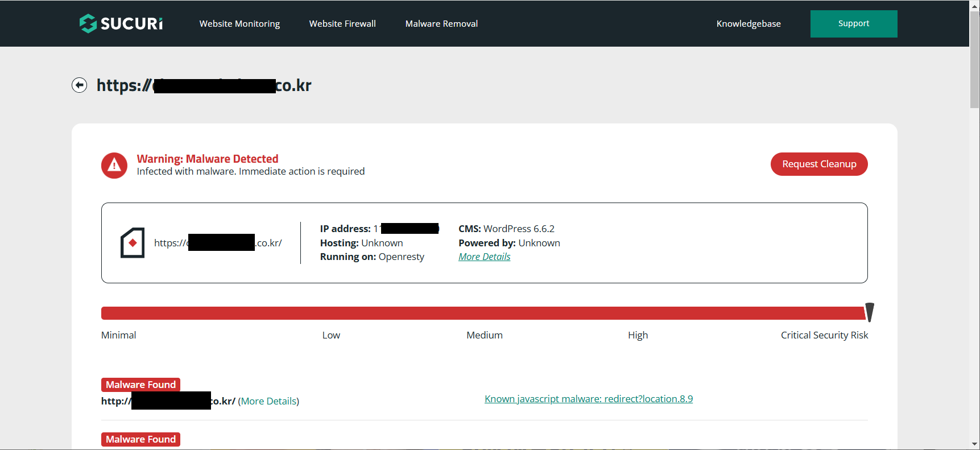Click the Medium risk label
Image resolution: width=980 pixels, height=450 pixels.
click(x=485, y=335)
